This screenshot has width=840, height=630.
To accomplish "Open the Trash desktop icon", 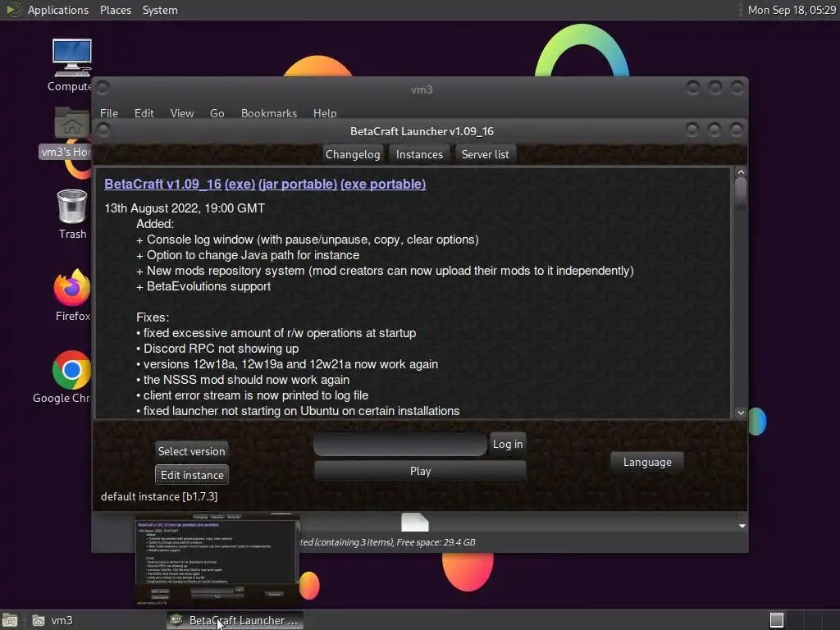I will pyautogui.click(x=72, y=214).
